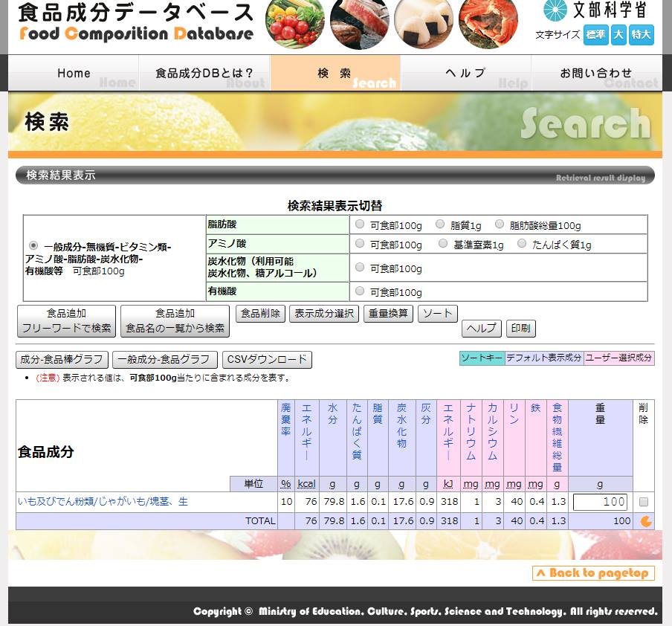Viewport: 672px width, 626px height.
Task: Set text size to 特大
Action: [x=641, y=34]
